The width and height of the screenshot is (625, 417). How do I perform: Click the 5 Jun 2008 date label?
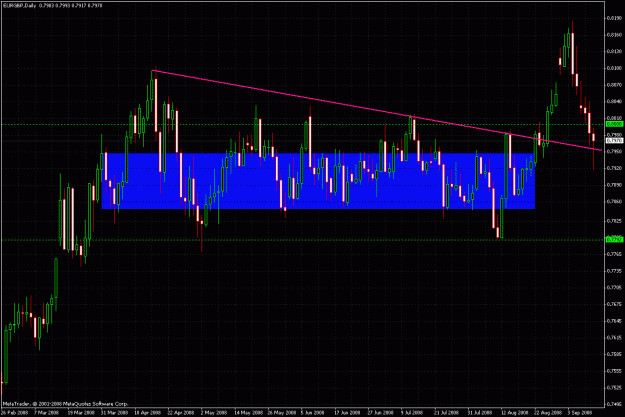[312, 413]
